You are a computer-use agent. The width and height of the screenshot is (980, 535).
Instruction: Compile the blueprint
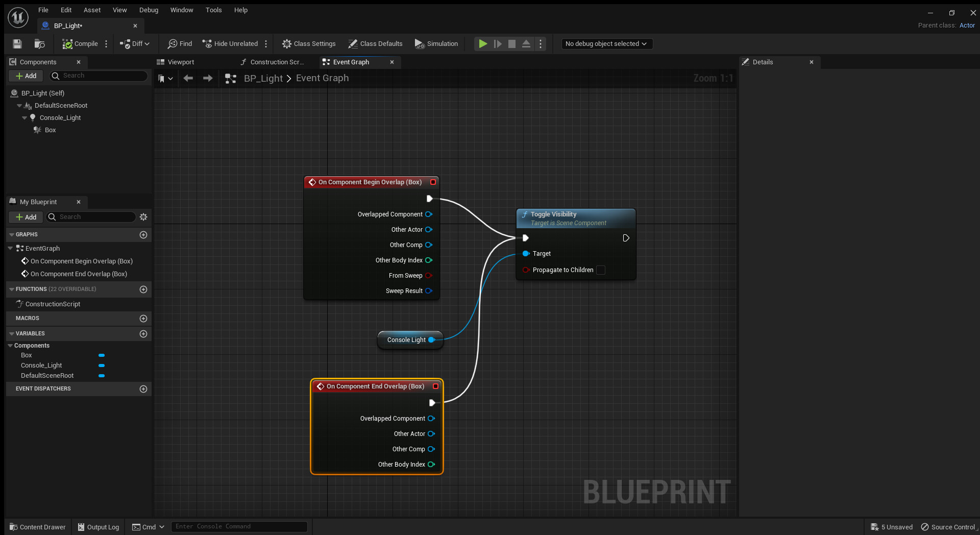(79, 44)
